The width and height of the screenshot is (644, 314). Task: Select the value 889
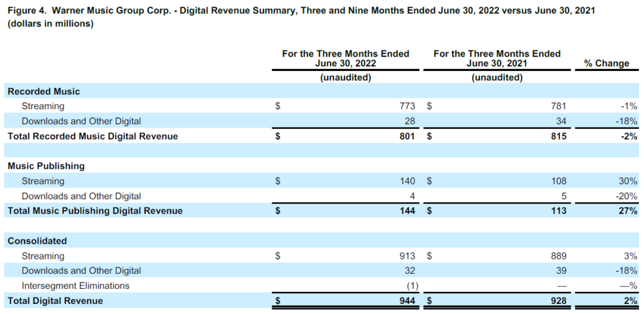pyautogui.click(x=559, y=256)
